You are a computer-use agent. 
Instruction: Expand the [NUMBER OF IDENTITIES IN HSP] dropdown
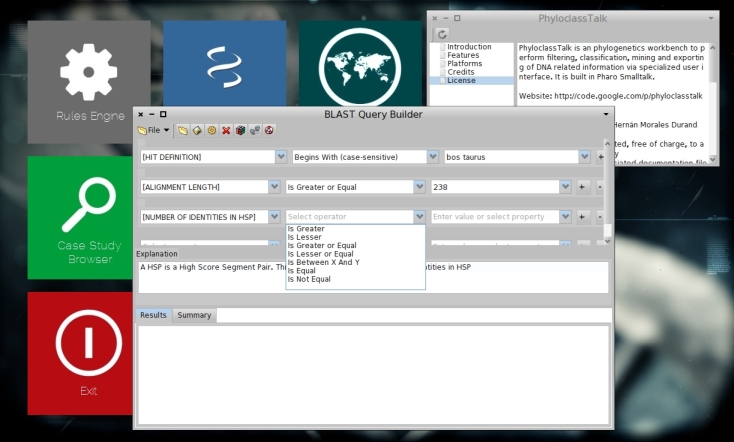(275, 217)
